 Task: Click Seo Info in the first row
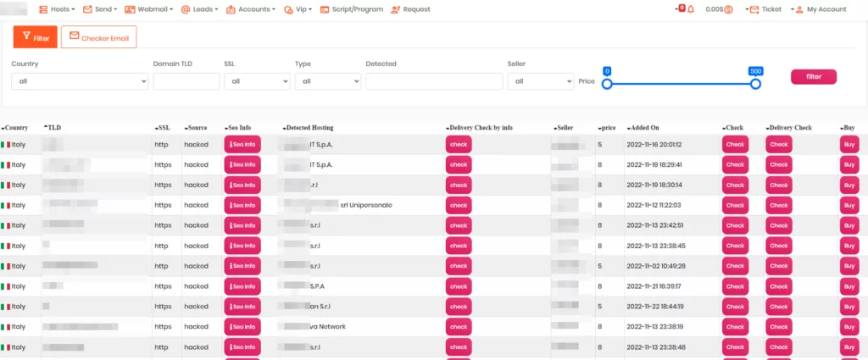pos(242,145)
